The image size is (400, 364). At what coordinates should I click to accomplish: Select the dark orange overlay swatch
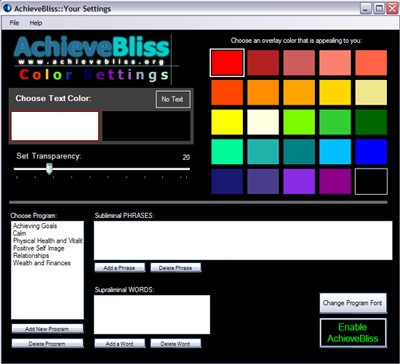pos(263,92)
